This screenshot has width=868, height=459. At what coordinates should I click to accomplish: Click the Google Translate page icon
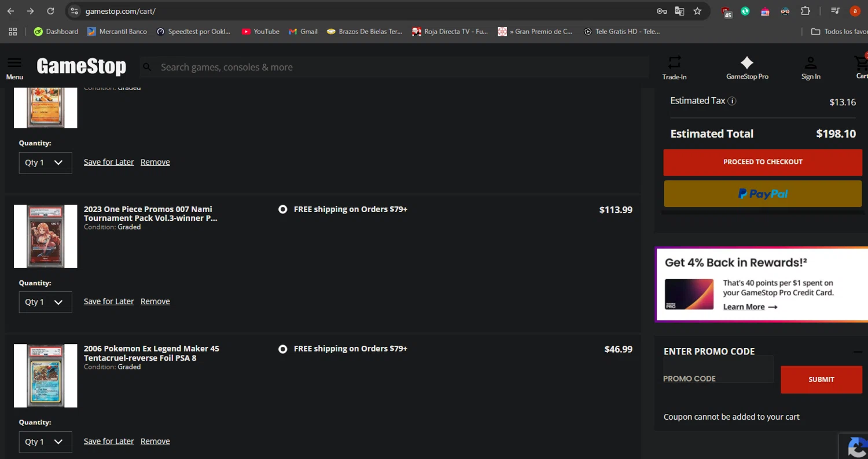tap(679, 11)
